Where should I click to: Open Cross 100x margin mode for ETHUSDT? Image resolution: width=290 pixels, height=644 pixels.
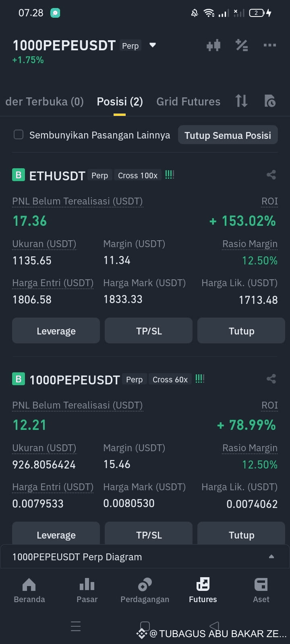pyautogui.click(x=138, y=175)
